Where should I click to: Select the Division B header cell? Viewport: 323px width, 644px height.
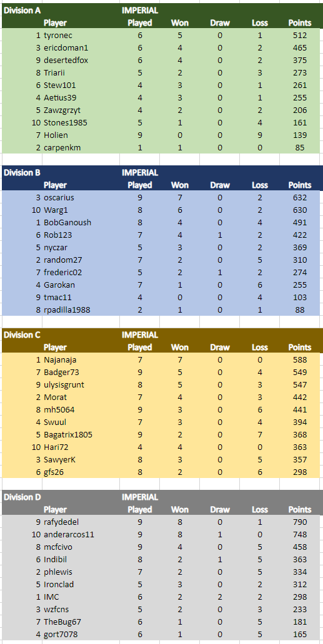click(22, 172)
